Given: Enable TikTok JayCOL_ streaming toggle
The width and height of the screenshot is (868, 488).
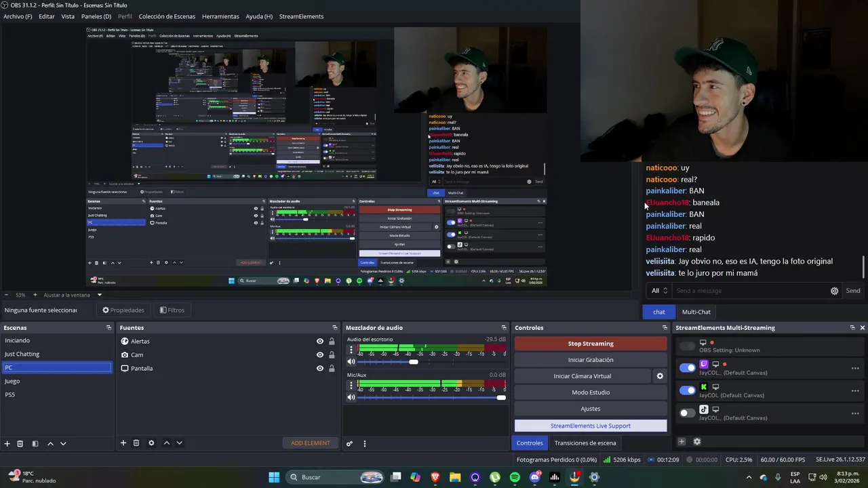Looking at the screenshot, I should pyautogui.click(x=688, y=413).
